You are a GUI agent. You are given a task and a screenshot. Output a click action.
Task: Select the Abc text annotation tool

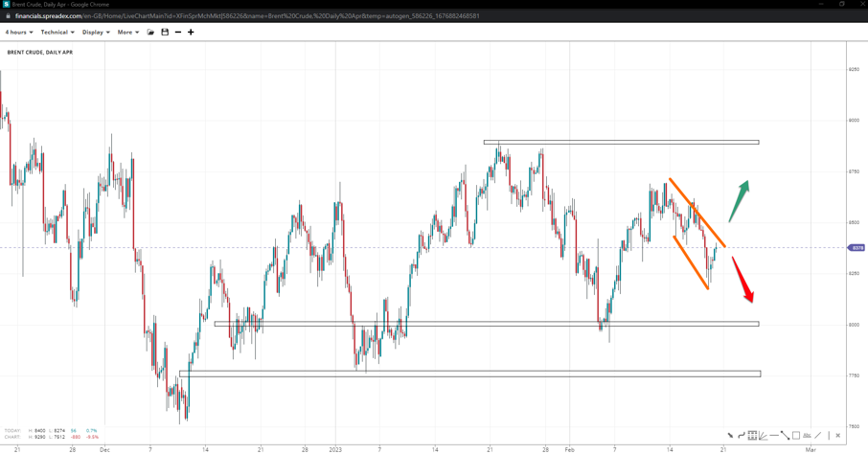(807, 436)
